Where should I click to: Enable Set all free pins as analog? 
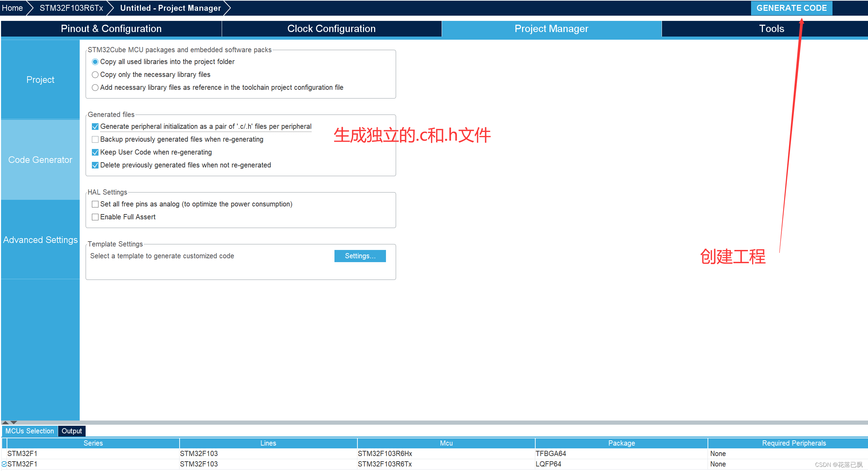click(x=95, y=204)
